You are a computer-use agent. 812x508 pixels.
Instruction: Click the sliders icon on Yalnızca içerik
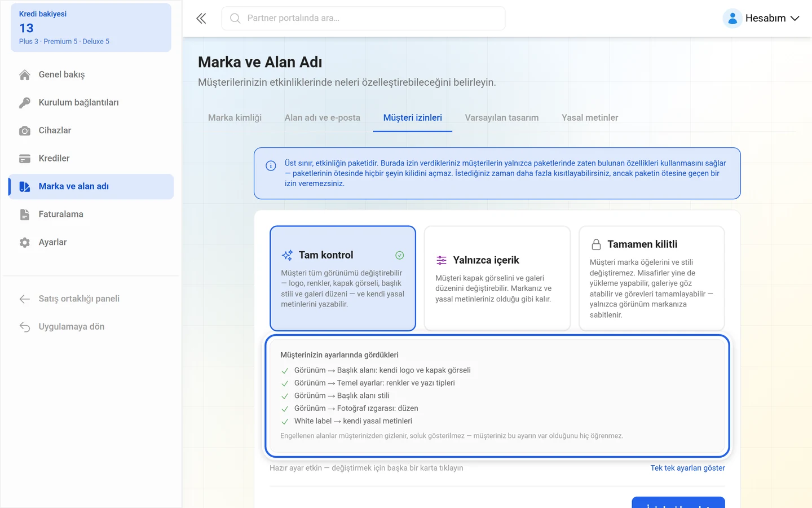click(442, 260)
